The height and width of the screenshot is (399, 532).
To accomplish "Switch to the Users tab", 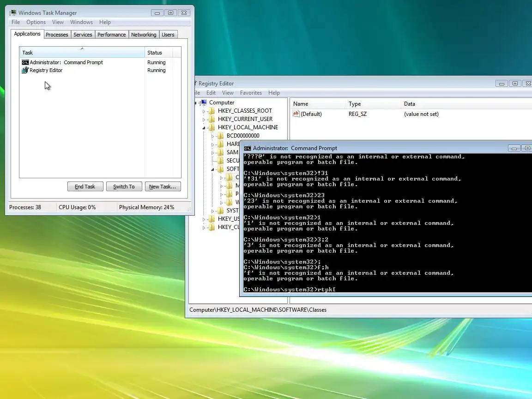I will (168, 35).
